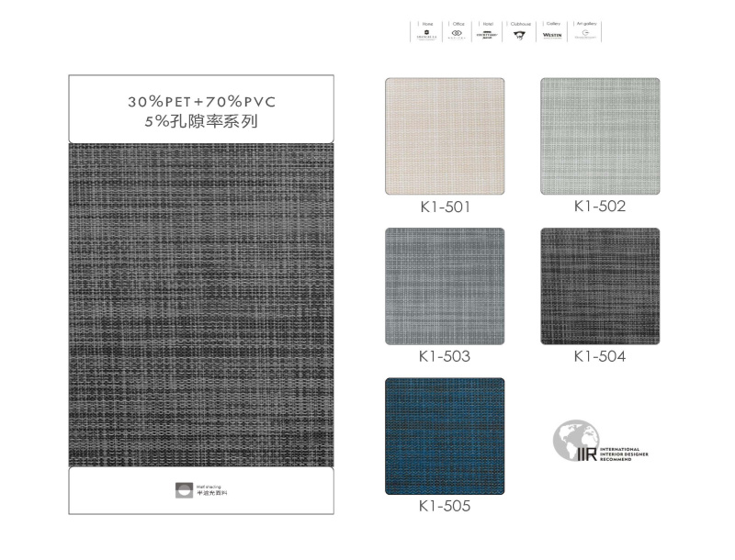Viewport: 735px width, 560px height.
Task: Click the K1-505 label text
Action: 445,506
